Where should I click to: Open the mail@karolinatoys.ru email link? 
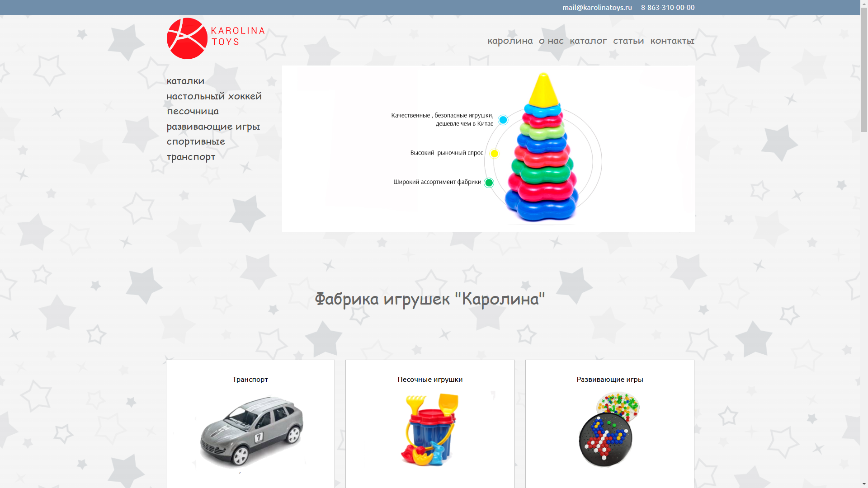click(x=597, y=7)
